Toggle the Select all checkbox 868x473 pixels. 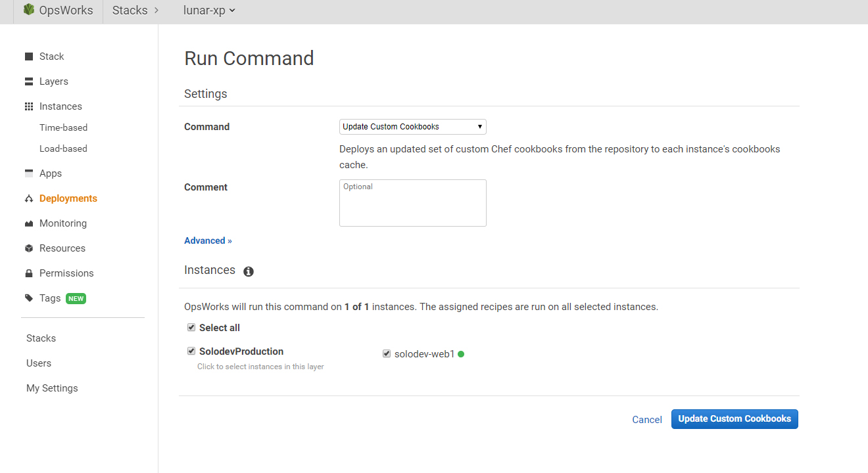[x=191, y=327]
